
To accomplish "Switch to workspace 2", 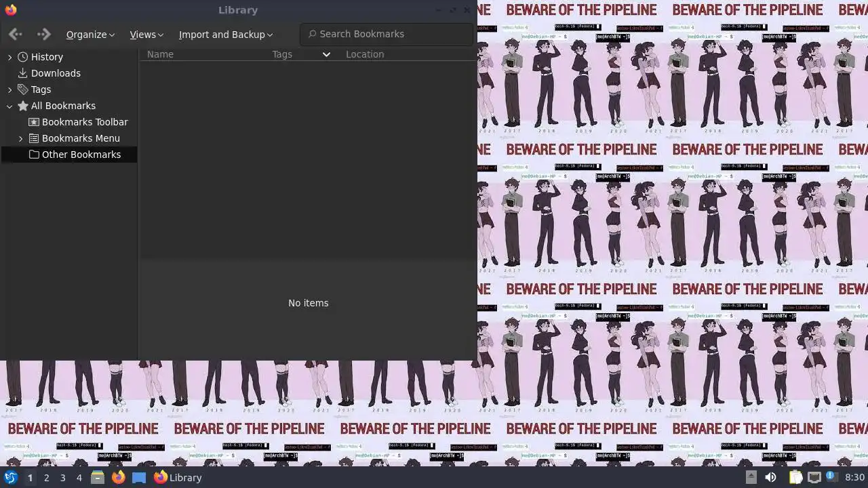I will click(46, 478).
